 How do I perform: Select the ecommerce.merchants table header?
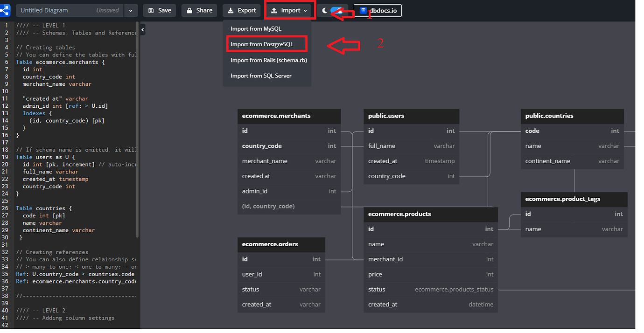pos(289,116)
